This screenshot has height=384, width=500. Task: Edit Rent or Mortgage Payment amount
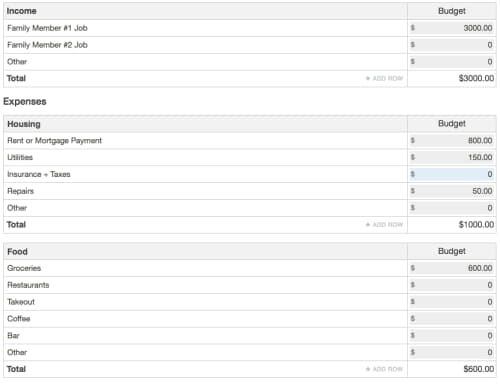click(x=452, y=141)
